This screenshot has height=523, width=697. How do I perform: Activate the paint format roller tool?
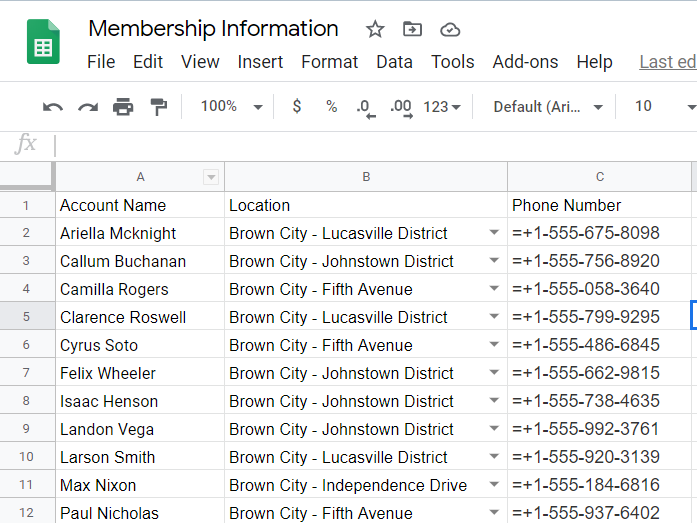[158, 107]
